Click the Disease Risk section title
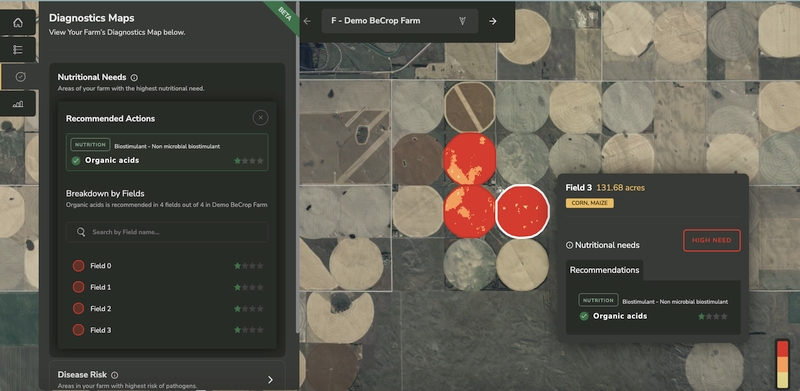The width and height of the screenshot is (800, 391). [x=83, y=375]
